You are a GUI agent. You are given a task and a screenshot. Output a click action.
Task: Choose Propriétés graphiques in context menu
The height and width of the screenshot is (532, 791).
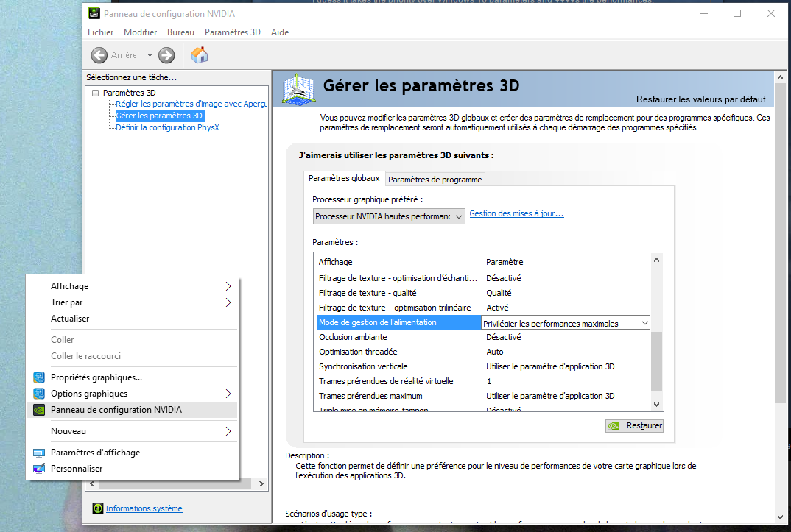[x=132, y=377]
